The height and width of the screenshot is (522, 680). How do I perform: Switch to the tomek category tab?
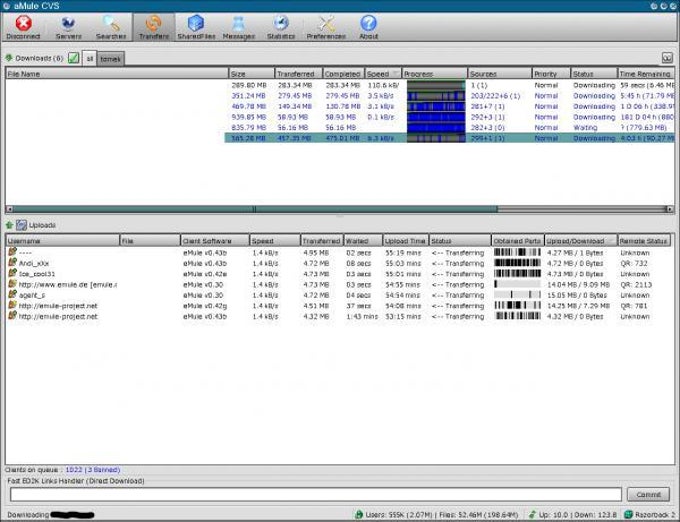point(111,59)
